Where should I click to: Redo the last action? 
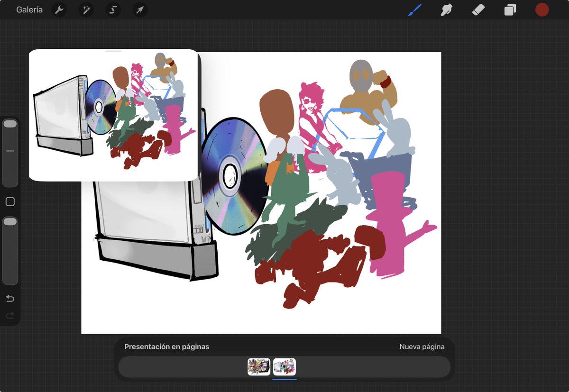pyautogui.click(x=10, y=315)
